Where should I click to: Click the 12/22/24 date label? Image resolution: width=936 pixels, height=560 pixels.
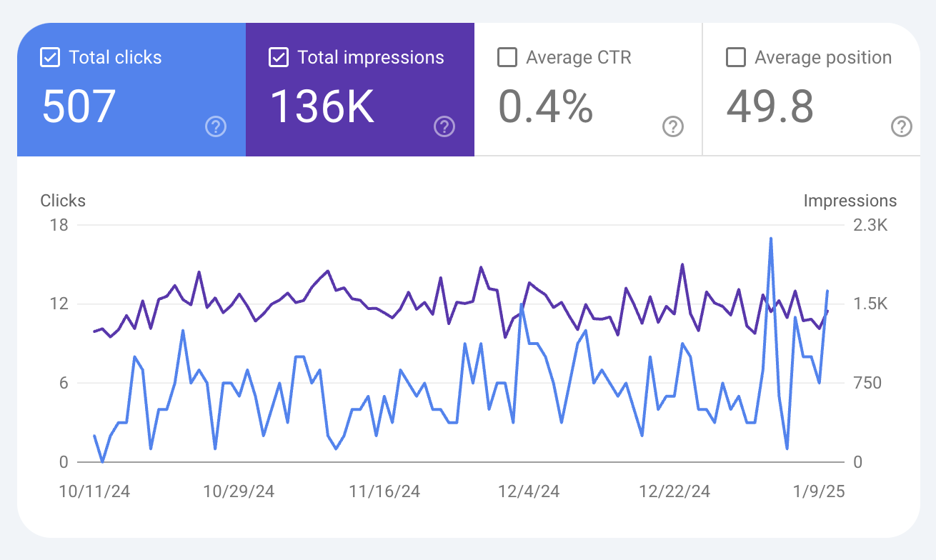click(674, 491)
